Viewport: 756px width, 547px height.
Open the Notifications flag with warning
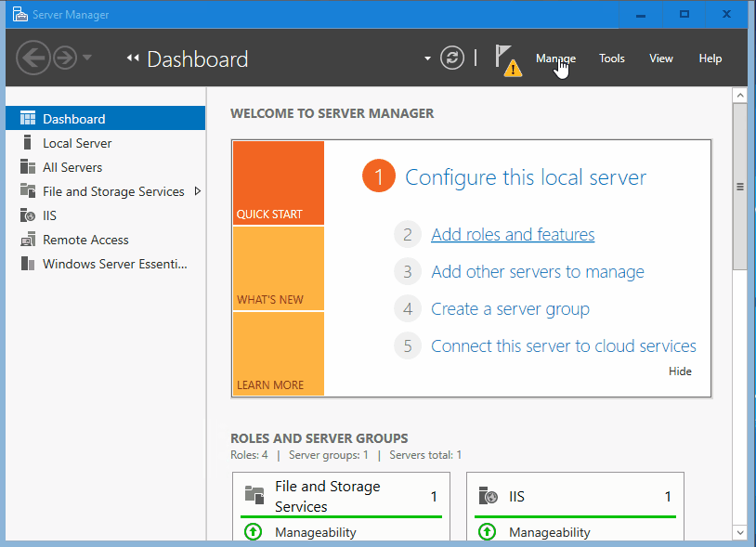tap(509, 59)
